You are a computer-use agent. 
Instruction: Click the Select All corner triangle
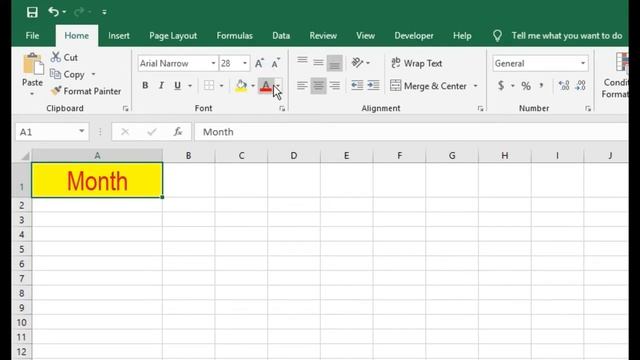(x=25, y=156)
